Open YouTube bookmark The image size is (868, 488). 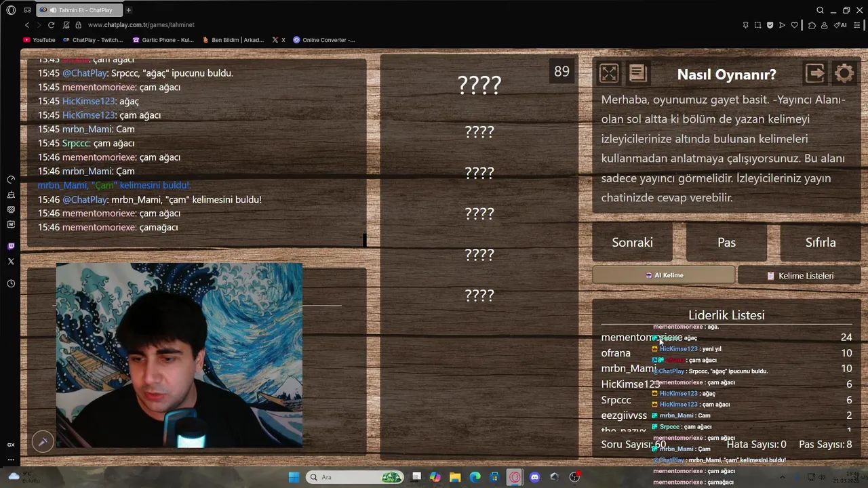[39, 40]
